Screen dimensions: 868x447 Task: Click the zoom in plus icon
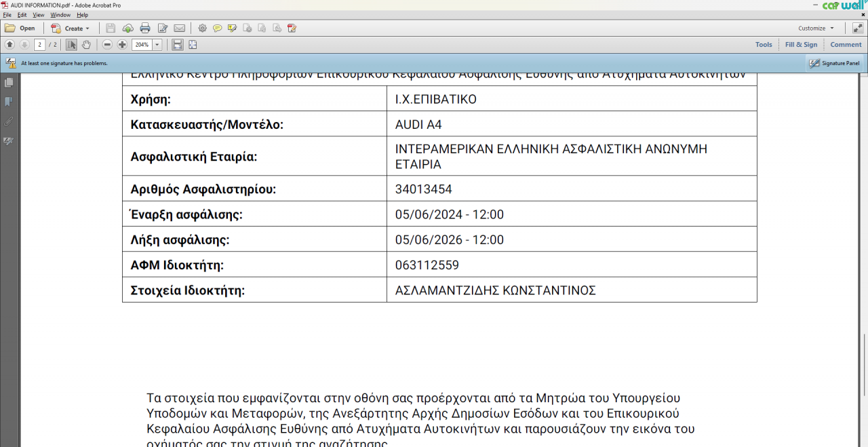tap(122, 45)
